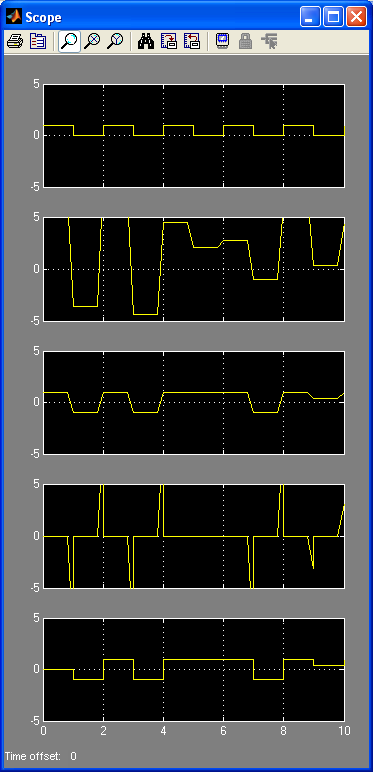
Task: Click the x-axis tick label 2
Action: (x=103, y=730)
